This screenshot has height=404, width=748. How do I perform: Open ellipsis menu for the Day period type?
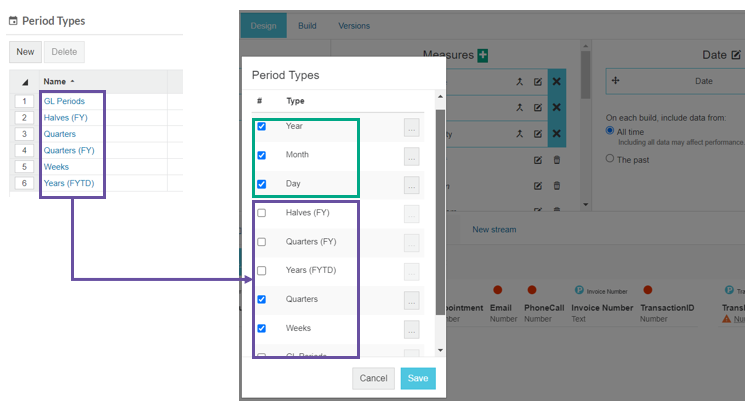[x=411, y=185]
